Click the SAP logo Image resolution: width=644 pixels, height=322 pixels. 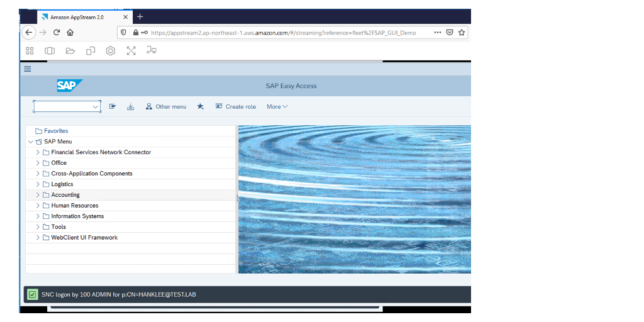(70, 86)
